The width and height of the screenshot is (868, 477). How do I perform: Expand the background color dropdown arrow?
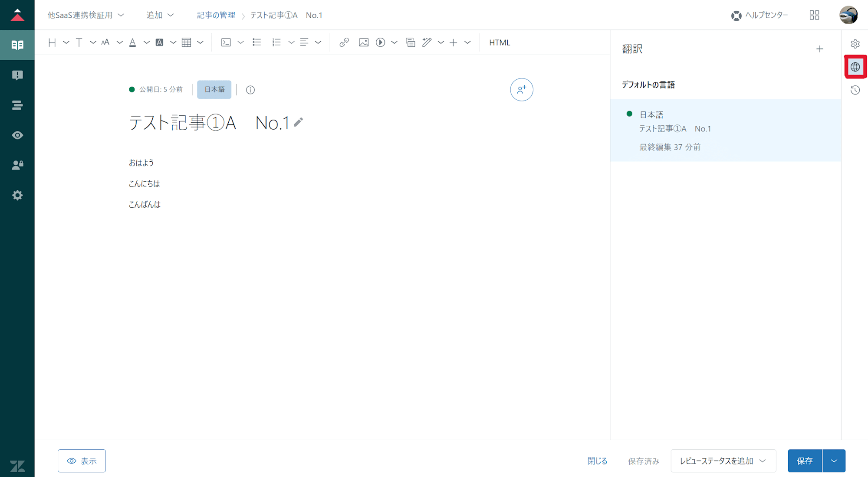click(173, 42)
